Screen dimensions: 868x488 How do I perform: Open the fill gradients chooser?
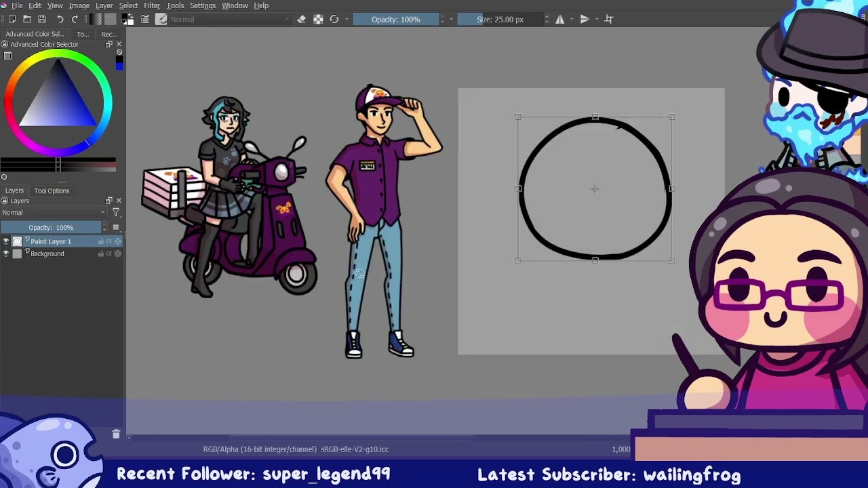click(x=96, y=20)
